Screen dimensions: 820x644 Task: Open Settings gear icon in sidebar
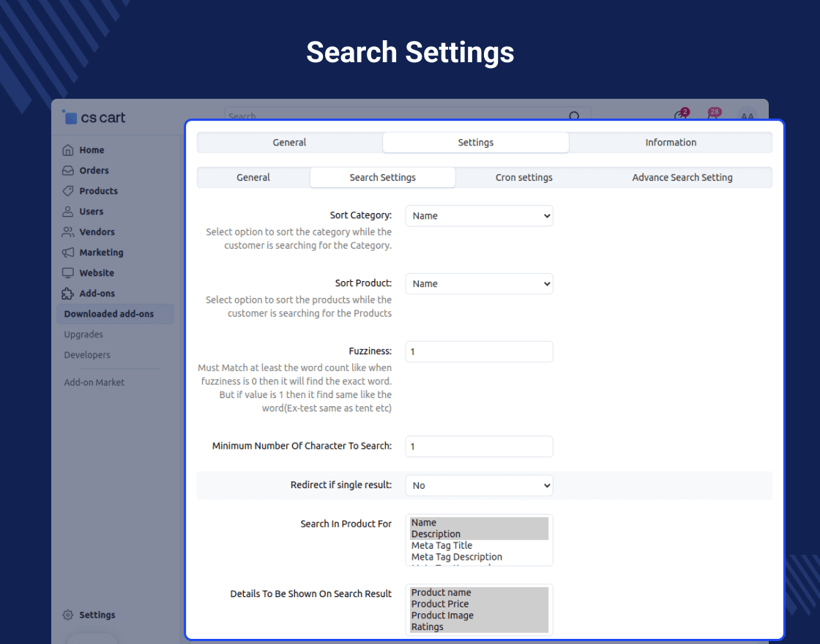[x=68, y=615]
